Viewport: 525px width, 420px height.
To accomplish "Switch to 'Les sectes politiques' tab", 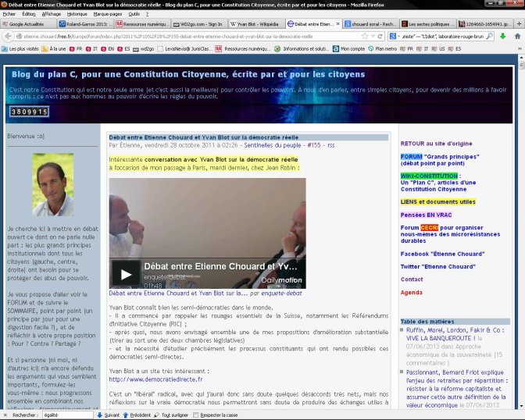I will click(x=428, y=23).
